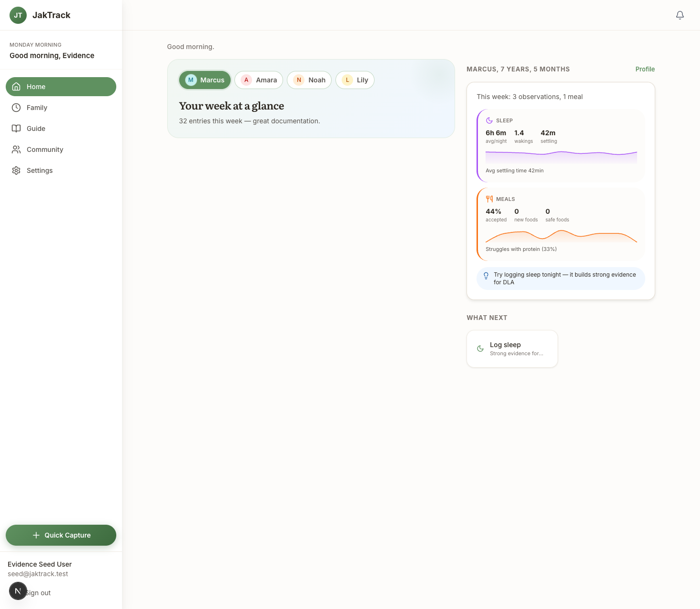Click the Guide book icon
This screenshot has height=609, width=700.
[16, 129]
